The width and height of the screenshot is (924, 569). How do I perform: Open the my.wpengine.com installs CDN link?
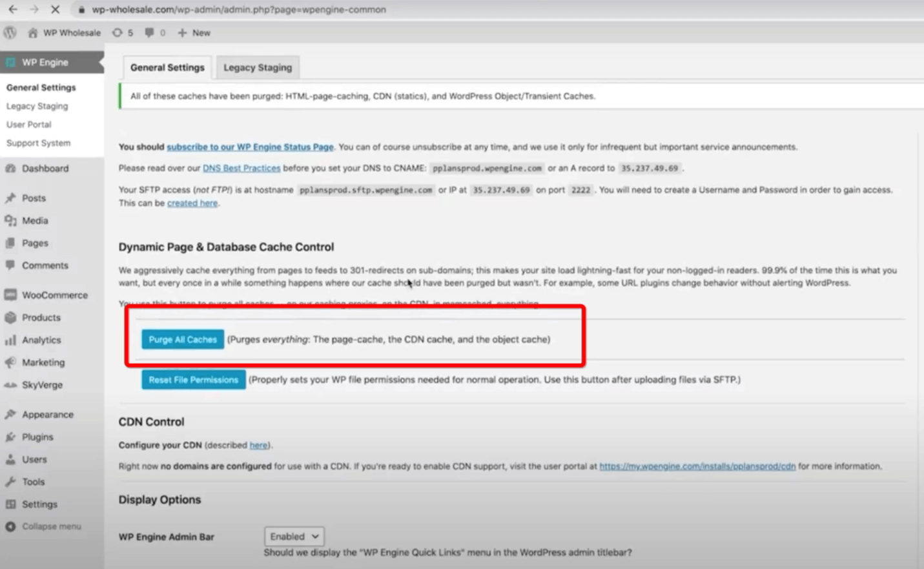(x=697, y=466)
